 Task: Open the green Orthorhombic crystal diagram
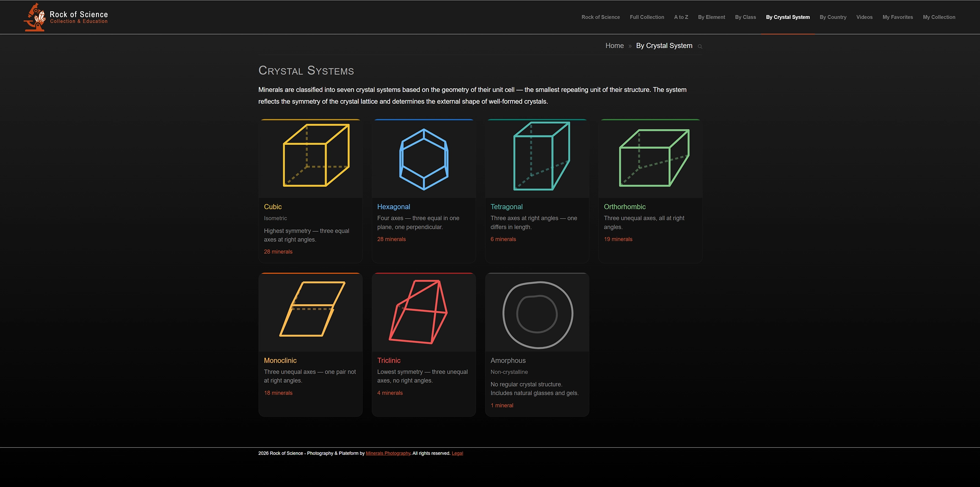(654, 158)
